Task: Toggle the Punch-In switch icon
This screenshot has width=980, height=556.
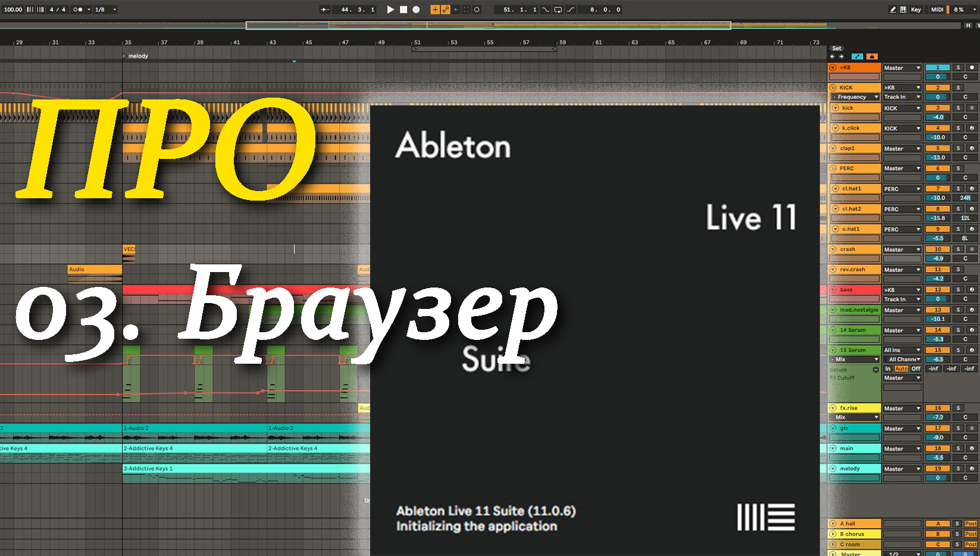Action: pyautogui.click(x=545, y=10)
